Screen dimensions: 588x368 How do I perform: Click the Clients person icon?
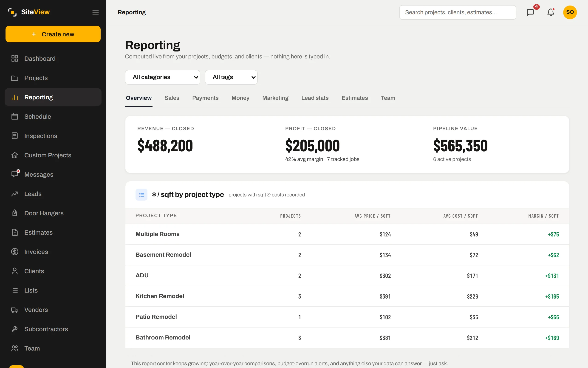point(14,271)
